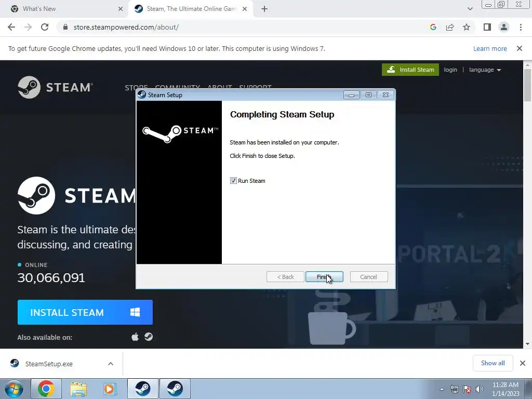532x399 pixels.
Task: Click the scrollbar down arrow
Action: [527, 344]
